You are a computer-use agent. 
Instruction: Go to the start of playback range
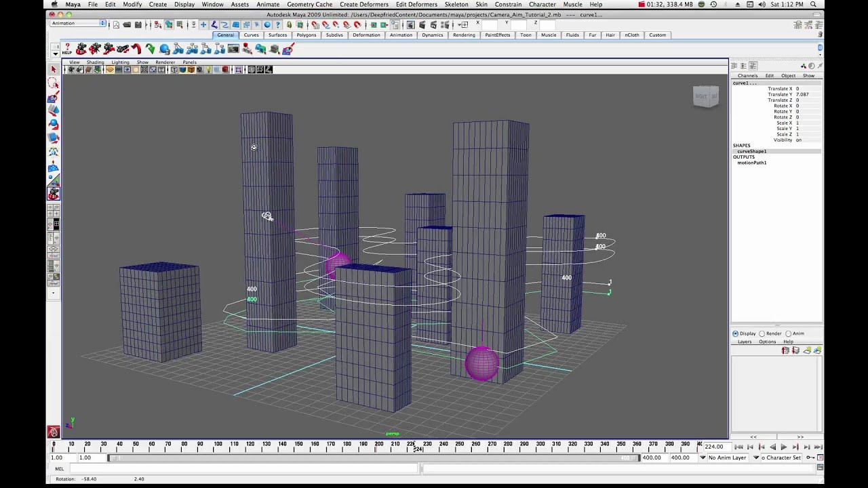[738, 447]
